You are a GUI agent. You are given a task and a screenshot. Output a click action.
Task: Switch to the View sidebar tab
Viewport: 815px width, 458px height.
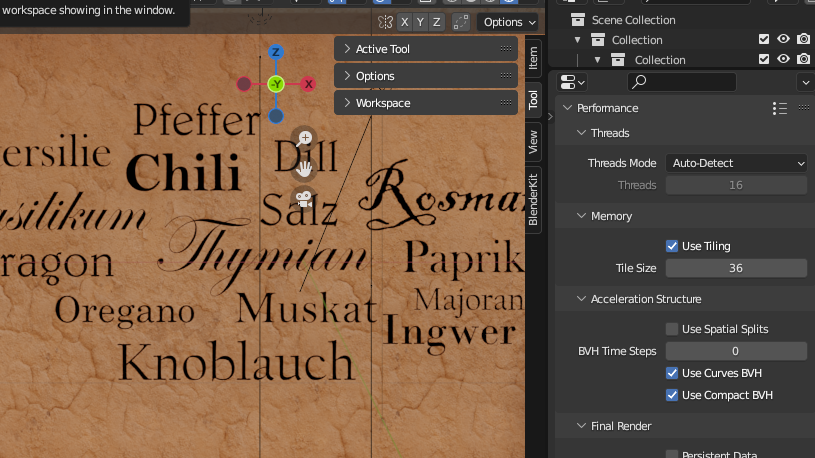[533, 142]
